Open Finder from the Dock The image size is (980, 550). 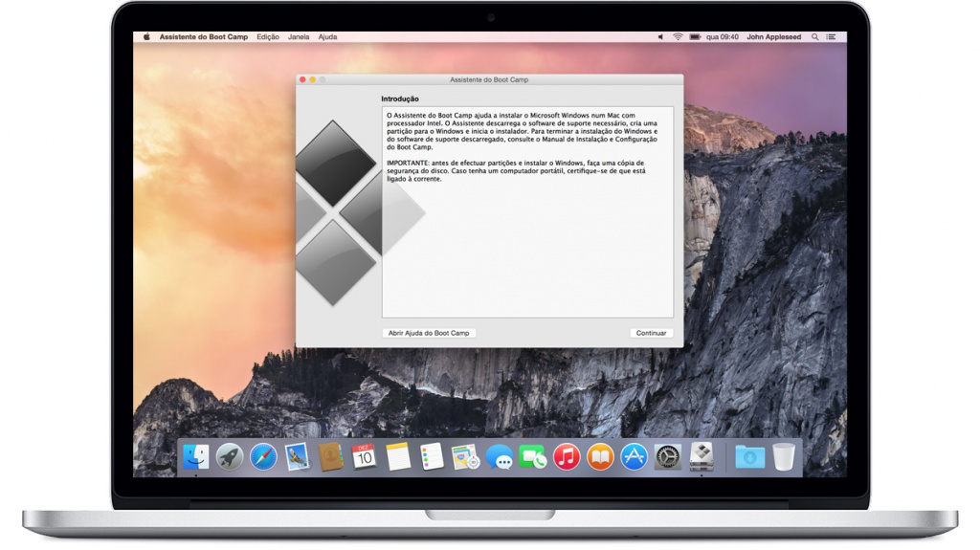[195, 457]
